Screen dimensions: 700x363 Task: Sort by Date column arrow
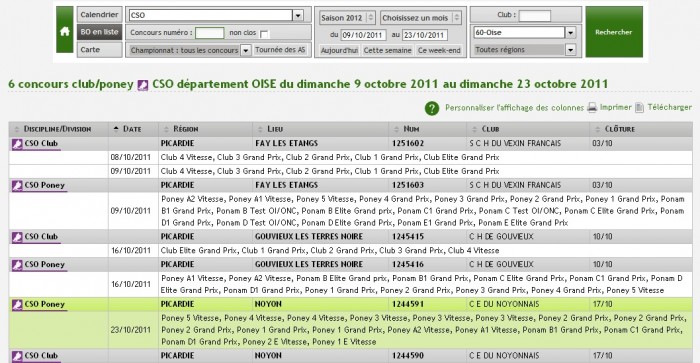(116, 129)
